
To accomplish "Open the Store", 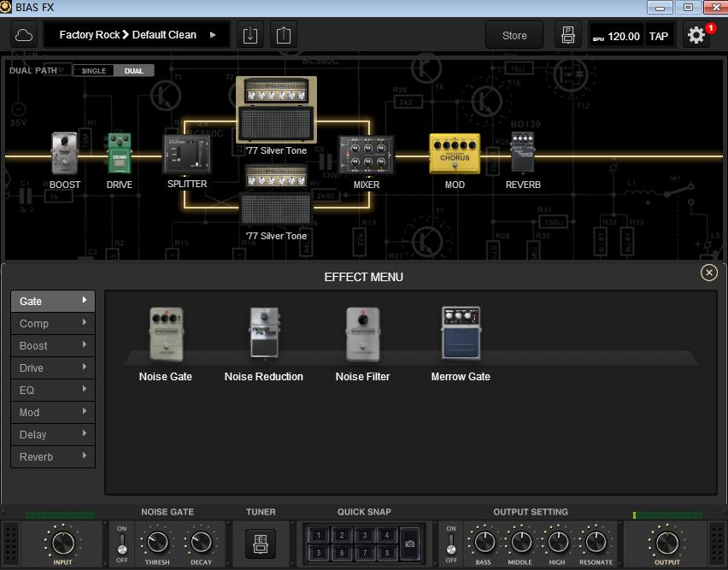I will click(514, 35).
